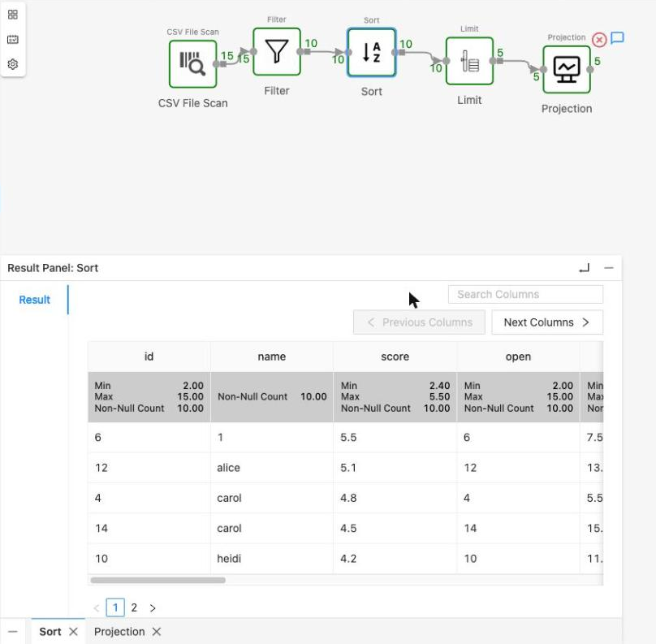Viewport: 656px width, 644px height.
Task: Select the CSV File Scan operator node
Action: click(x=192, y=64)
